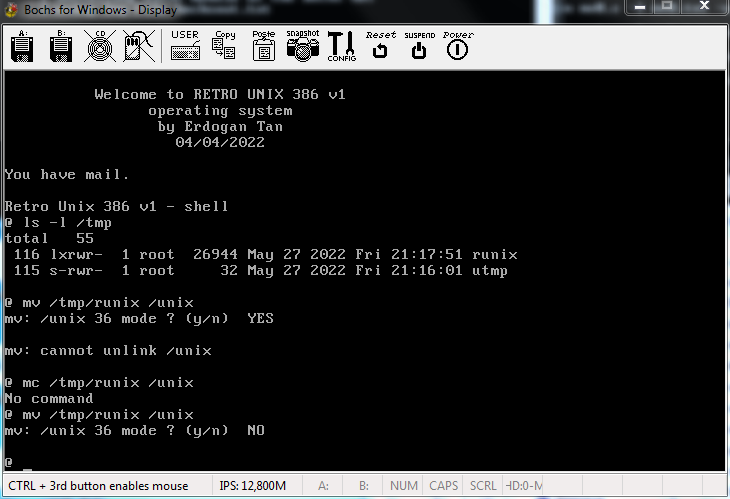
Task: Click the 'utmp' file listing row
Action: 261,270
